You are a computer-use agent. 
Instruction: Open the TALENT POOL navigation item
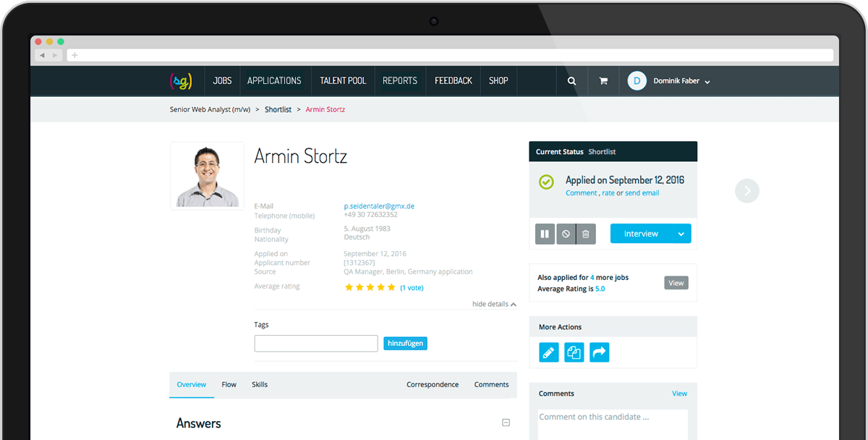(343, 80)
